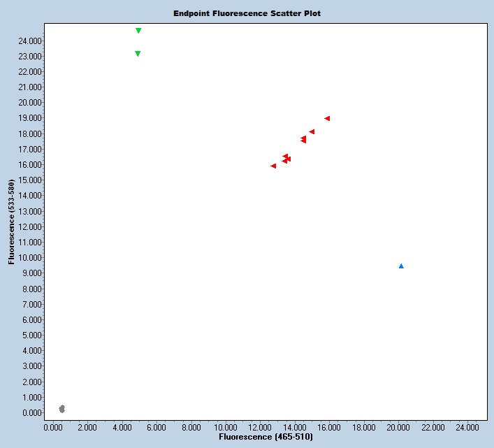Select the gray cluster near the origin

coord(62,409)
